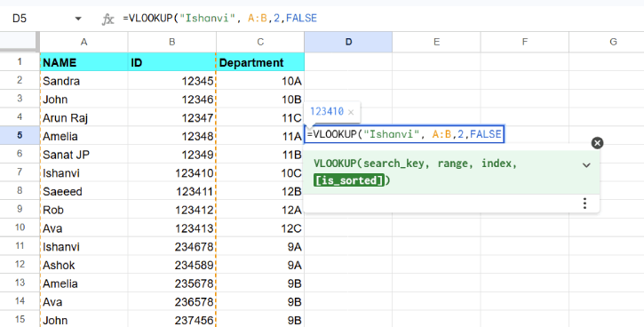The height and width of the screenshot is (327, 644).
Task: Click the cell containing Sandra
Action: coord(83,81)
